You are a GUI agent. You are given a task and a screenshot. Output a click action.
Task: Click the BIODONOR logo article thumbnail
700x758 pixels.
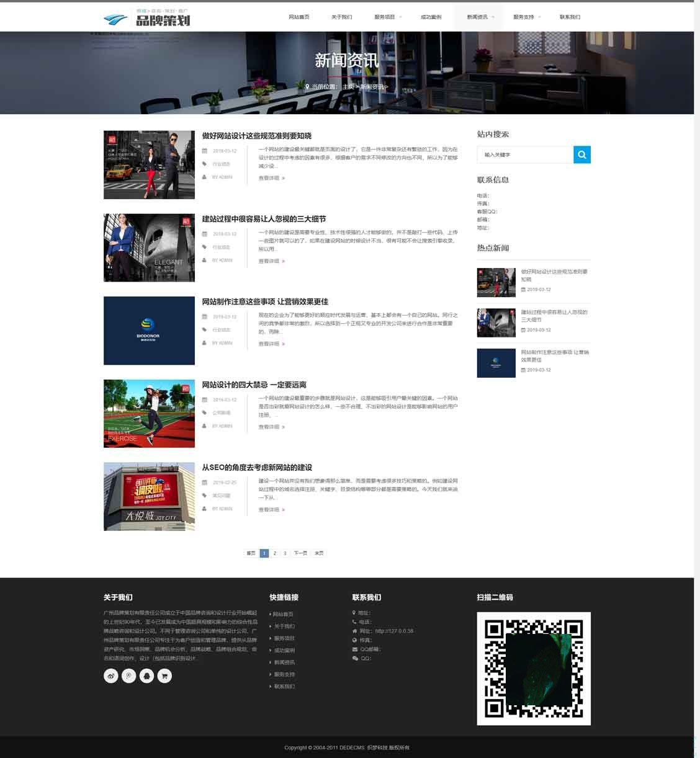pyautogui.click(x=149, y=331)
